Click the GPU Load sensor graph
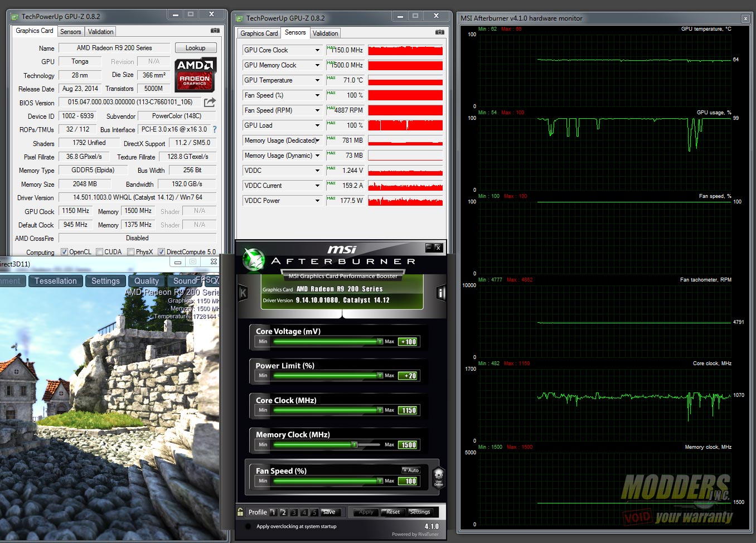The image size is (756, 543). pyautogui.click(x=405, y=125)
